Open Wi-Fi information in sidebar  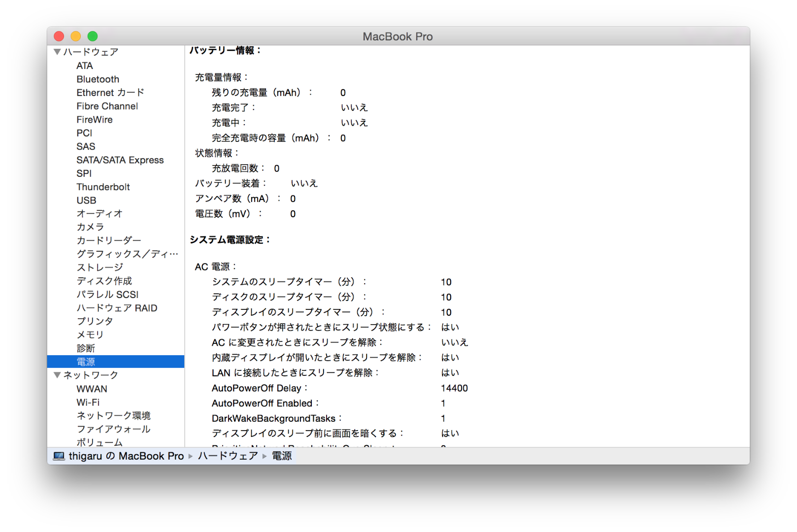88,402
